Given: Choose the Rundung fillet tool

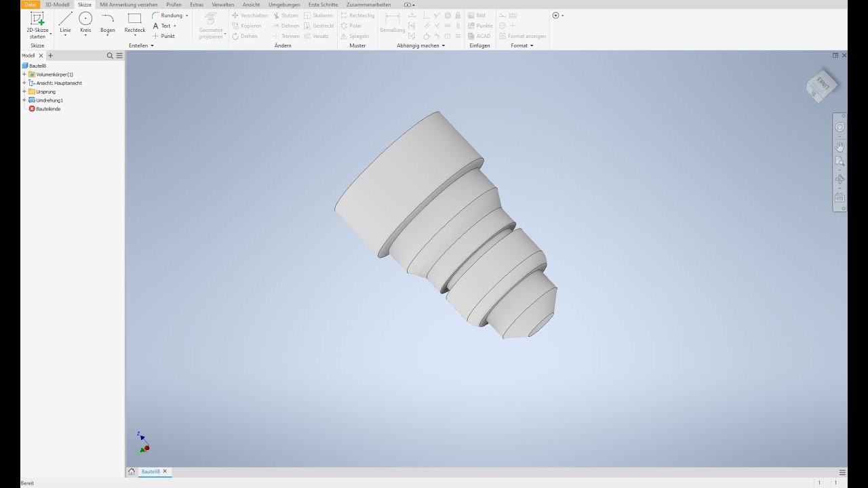Looking at the screenshot, I should point(167,16).
